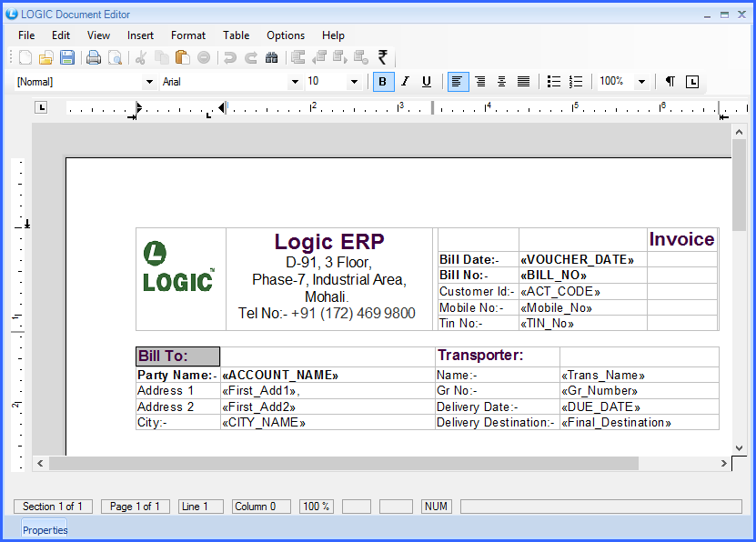Viewport: 756px width, 542px height.
Task: Click the 100 % zoom status indicator
Action: coord(317,507)
